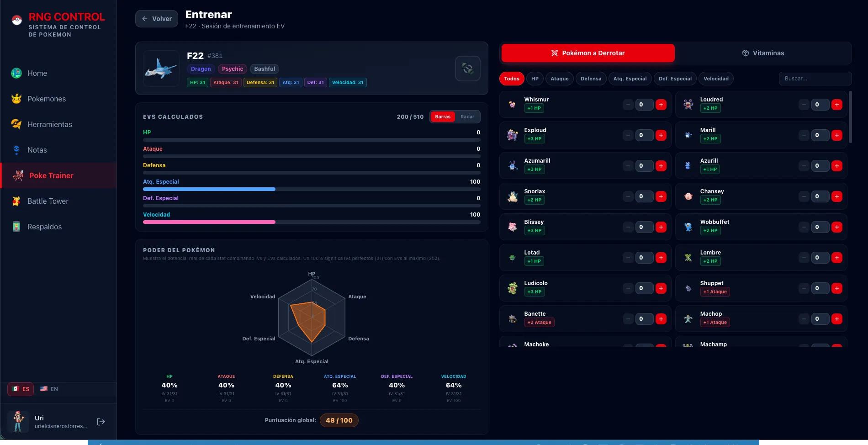Increment Azumarill counter
The width and height of the screenshot is (868, 445).
click(x=661, y=166)
